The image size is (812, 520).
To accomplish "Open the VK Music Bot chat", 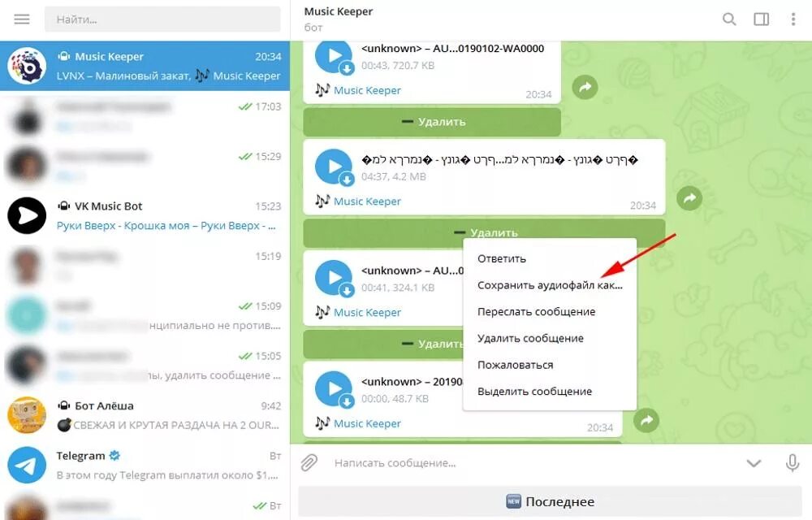I will click(x=145, y=215).
